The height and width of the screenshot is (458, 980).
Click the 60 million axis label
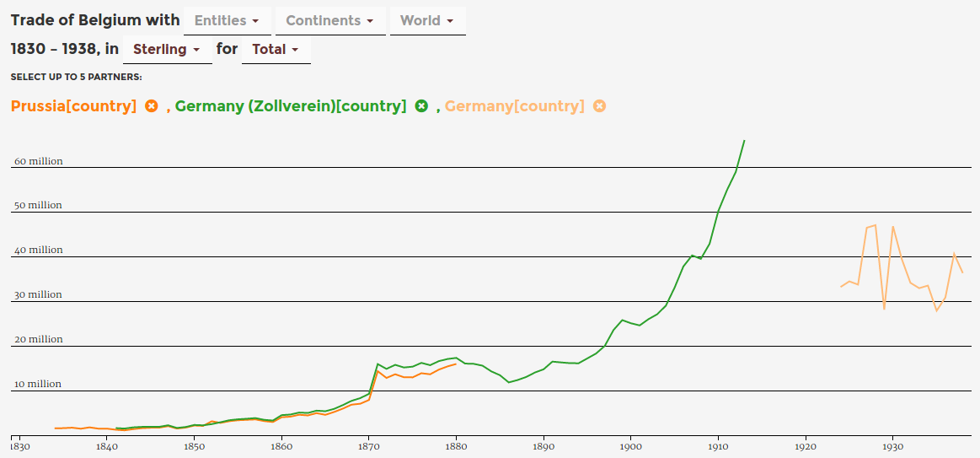[x=37, y=161]
